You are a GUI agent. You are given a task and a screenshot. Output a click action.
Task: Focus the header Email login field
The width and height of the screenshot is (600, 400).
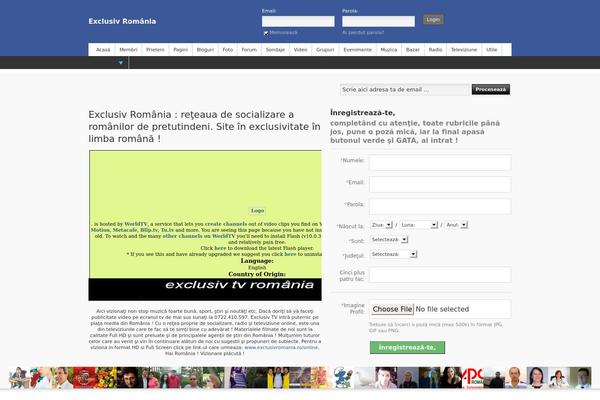pyautogui.click(x=298, y=21)
